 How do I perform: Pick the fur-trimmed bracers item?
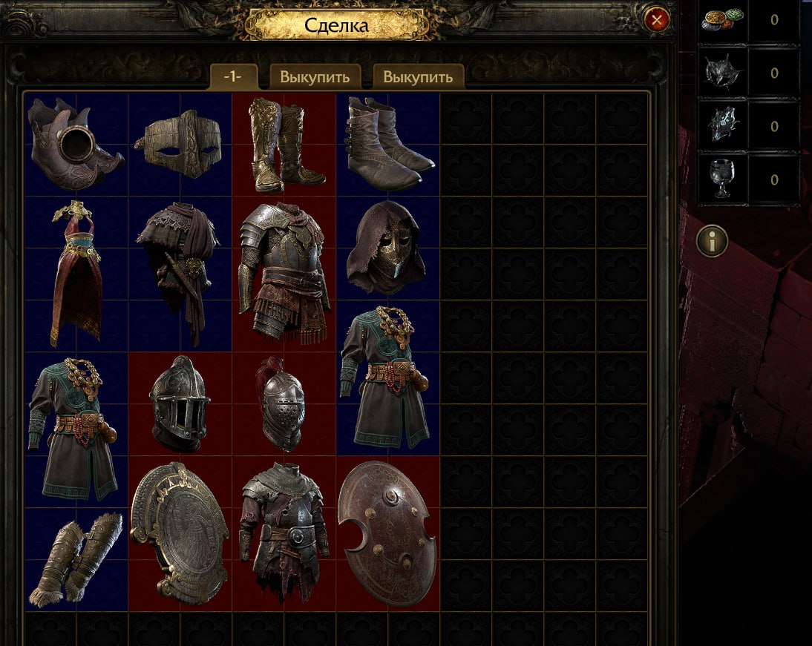pyautogui.click(x=76, y=559)
